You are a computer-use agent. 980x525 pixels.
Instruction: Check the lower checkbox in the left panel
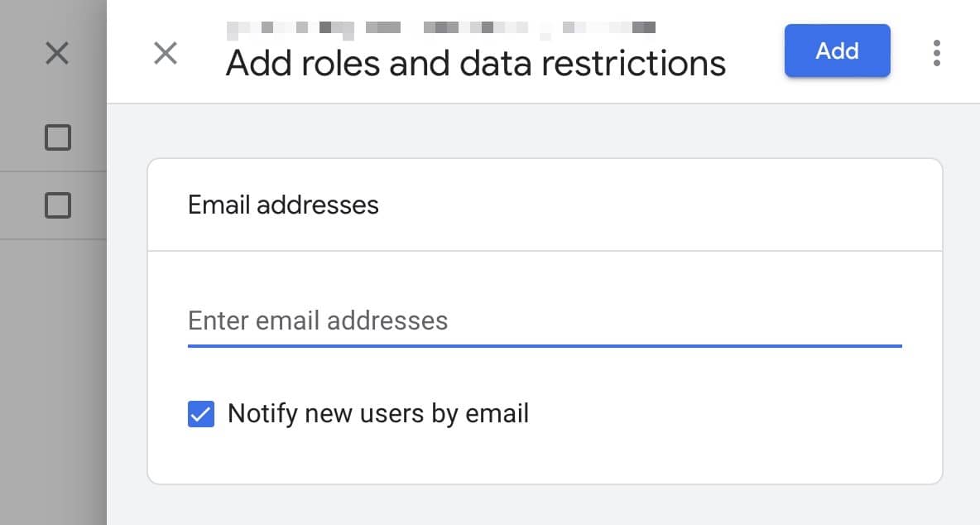pyautogui.click(x=56, y=205)
